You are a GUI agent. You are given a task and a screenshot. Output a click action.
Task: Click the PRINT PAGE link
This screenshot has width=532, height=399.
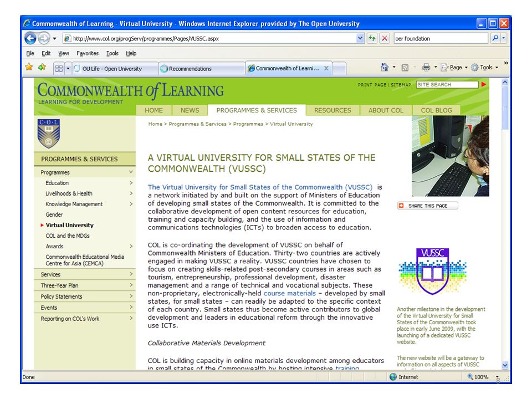pos(372,85)
